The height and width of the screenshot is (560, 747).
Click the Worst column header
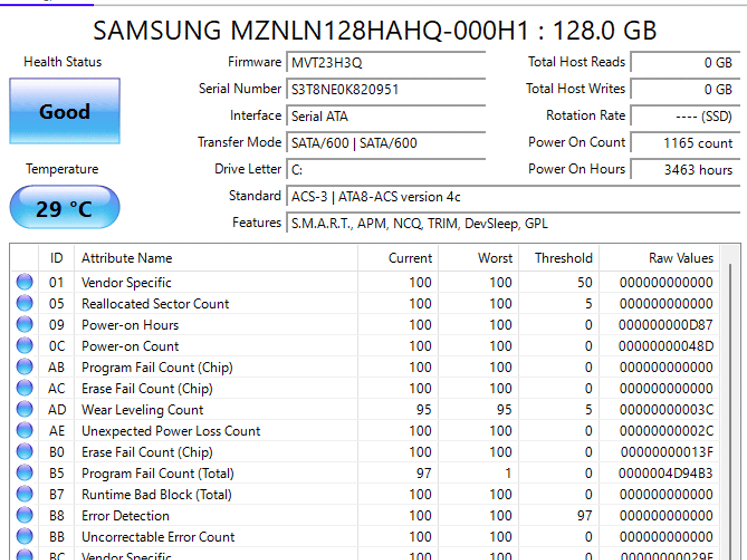479,258
